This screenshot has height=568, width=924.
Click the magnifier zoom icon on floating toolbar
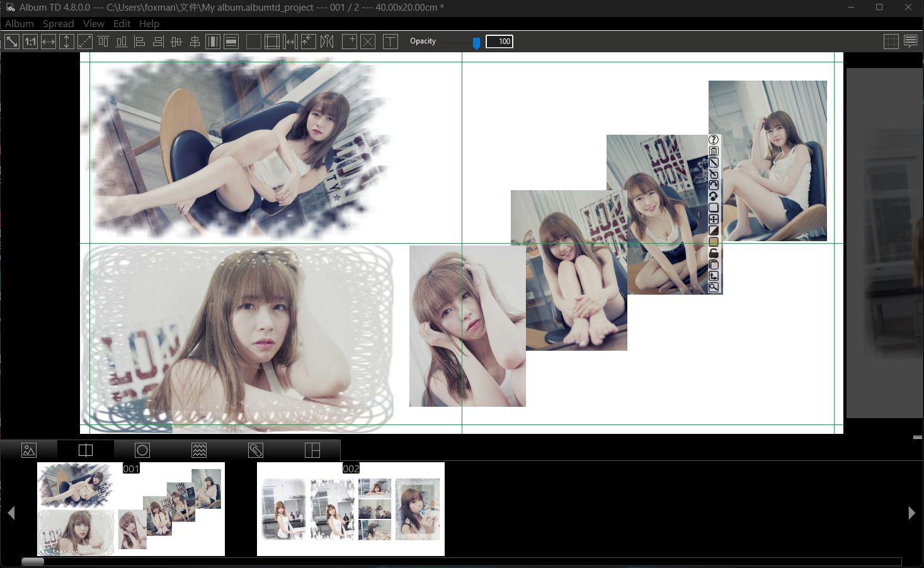click(x=714, y=287)
